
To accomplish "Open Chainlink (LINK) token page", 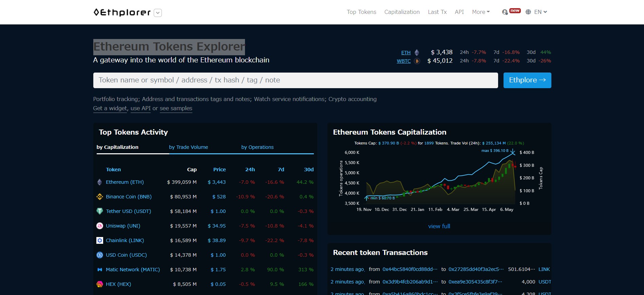I will click(x=125, y=240).
